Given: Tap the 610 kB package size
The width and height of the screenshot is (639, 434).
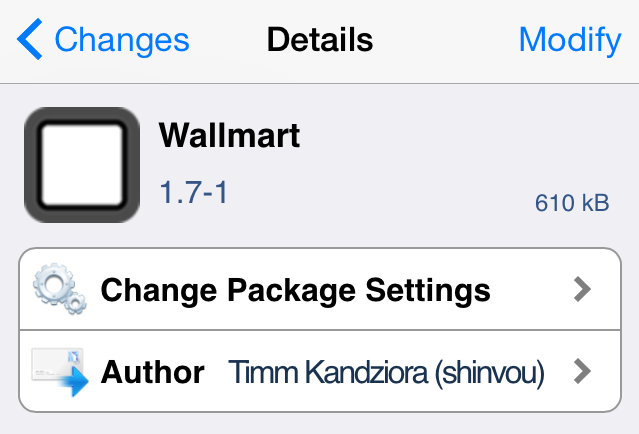Looking at the screenshot, I should pyautogui.click(x=572, y=203).
